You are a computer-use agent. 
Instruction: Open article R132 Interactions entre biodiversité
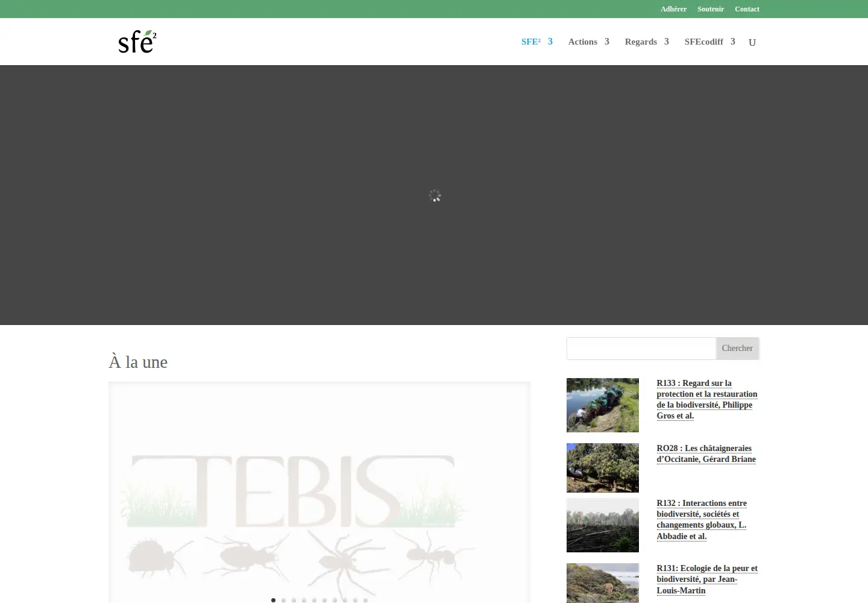click(702, 519)
